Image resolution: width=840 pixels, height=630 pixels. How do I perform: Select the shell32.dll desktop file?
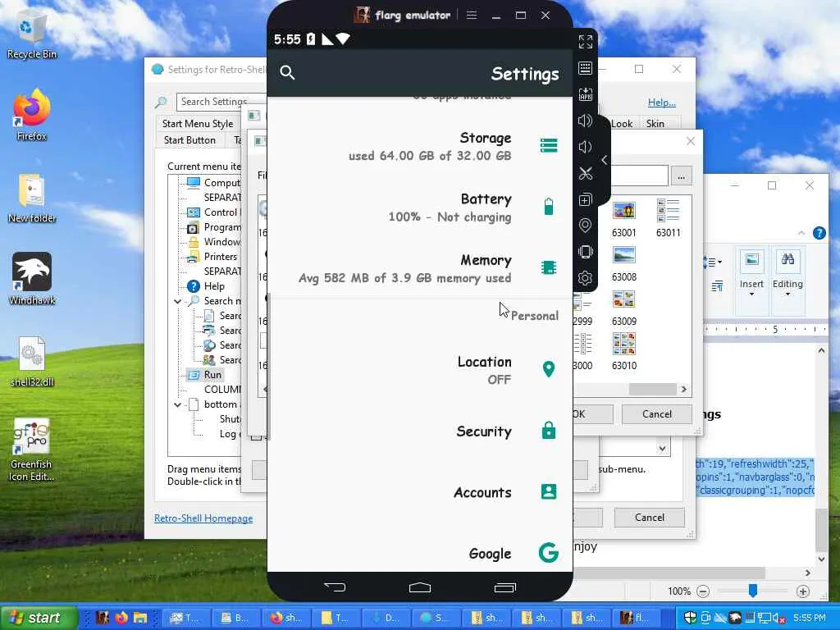[x=32, y=362]
